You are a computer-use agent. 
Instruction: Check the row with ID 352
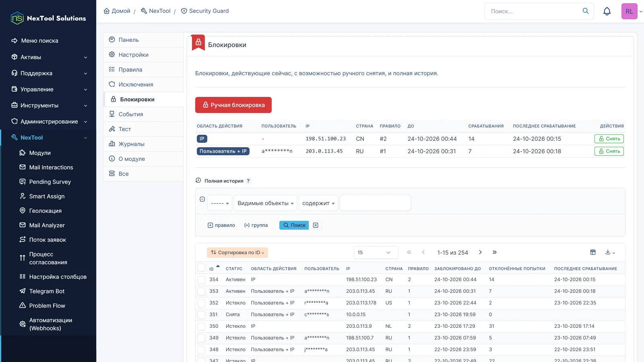click(x=201, y=303)
